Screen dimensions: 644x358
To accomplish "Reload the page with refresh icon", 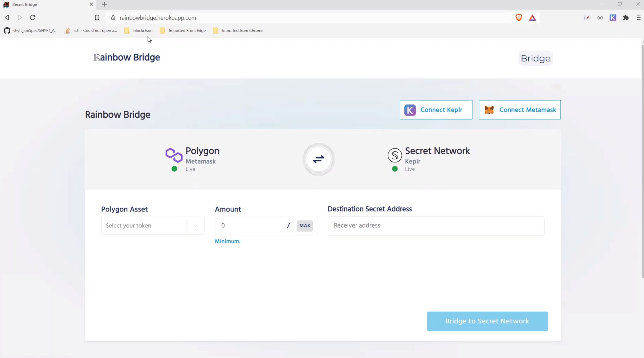I will [33, 17].
